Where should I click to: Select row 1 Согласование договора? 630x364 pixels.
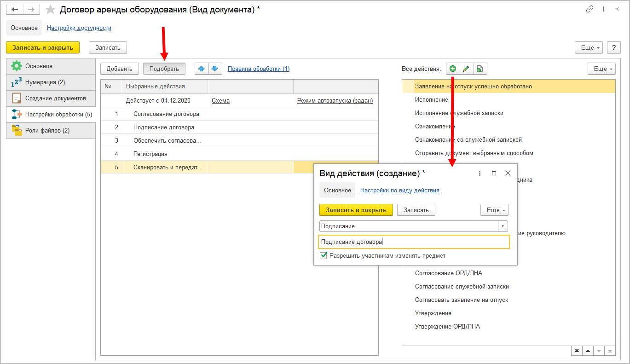point(239,114)
